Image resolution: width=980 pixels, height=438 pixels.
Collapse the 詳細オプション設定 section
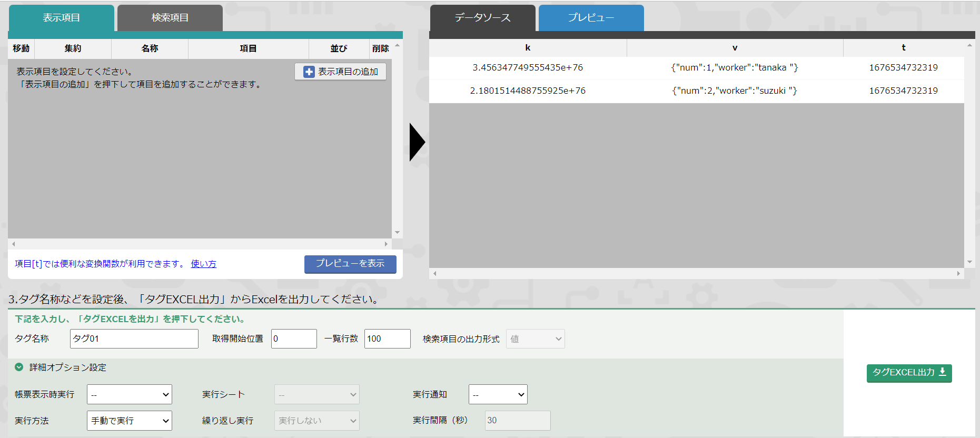tap(61, 367)
